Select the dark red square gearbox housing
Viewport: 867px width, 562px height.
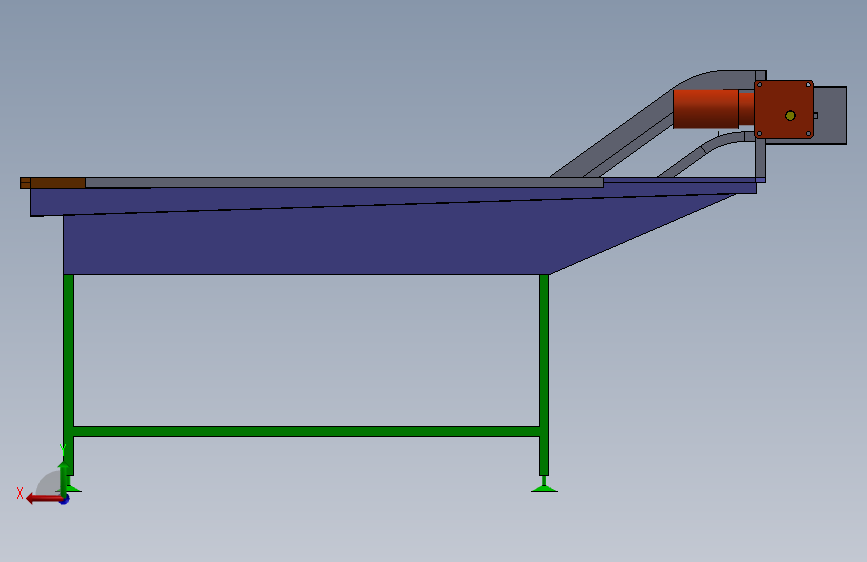[x=784, y=110]
